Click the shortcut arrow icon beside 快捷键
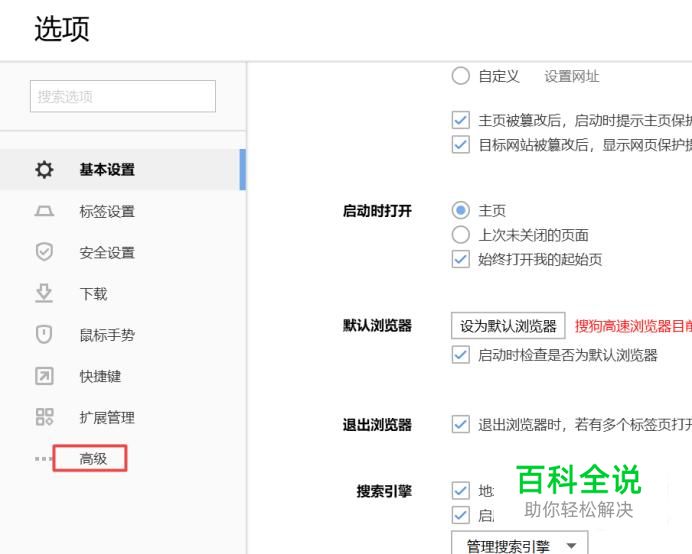Screen dimensions: 692x554 click(x=44, y=376)
